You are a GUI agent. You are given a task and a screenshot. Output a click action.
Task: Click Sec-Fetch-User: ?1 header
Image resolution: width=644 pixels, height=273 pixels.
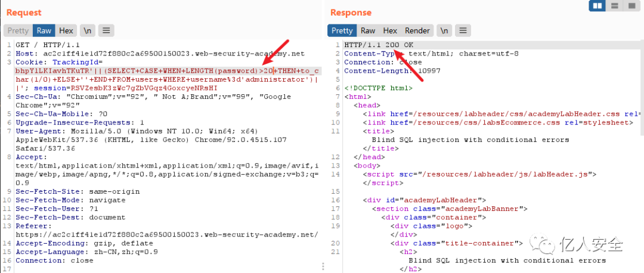pyautogui.click(x=58, y=209)
